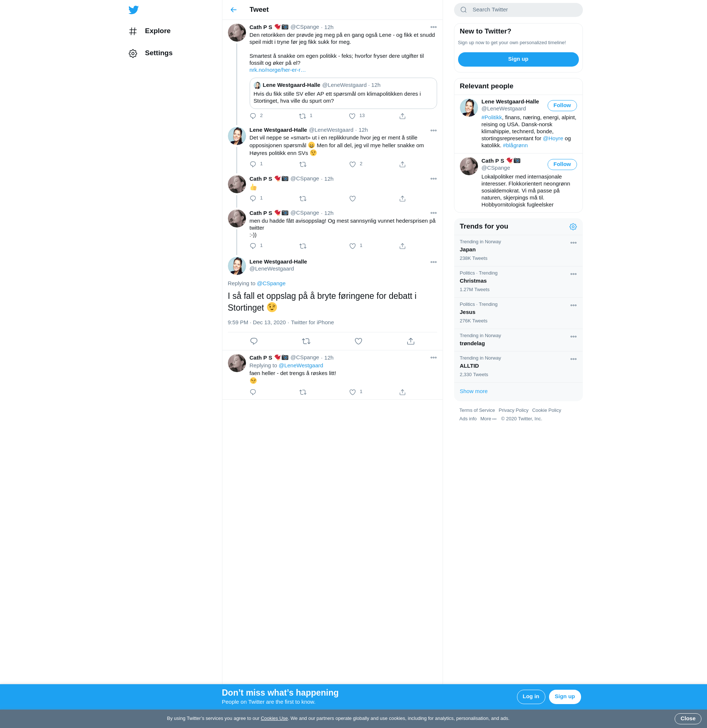Click @CSpange in Replying to line
Screen dimensions: 707x728
[x=271, y=283]
